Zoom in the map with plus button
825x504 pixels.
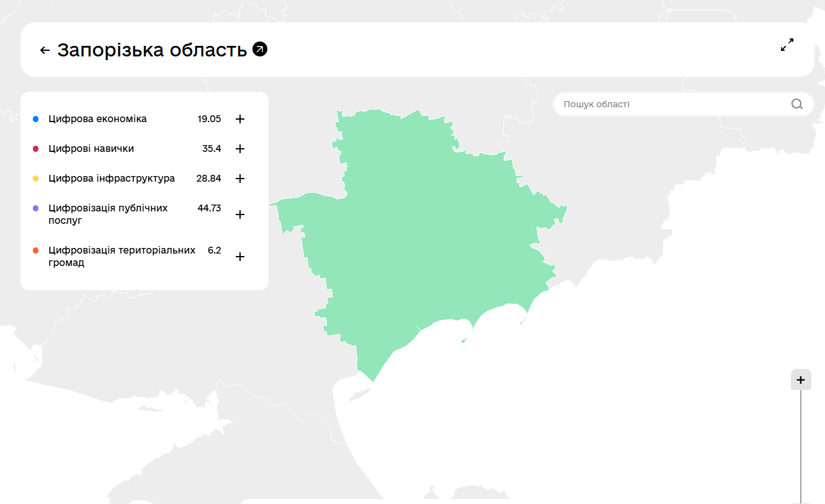801,380
